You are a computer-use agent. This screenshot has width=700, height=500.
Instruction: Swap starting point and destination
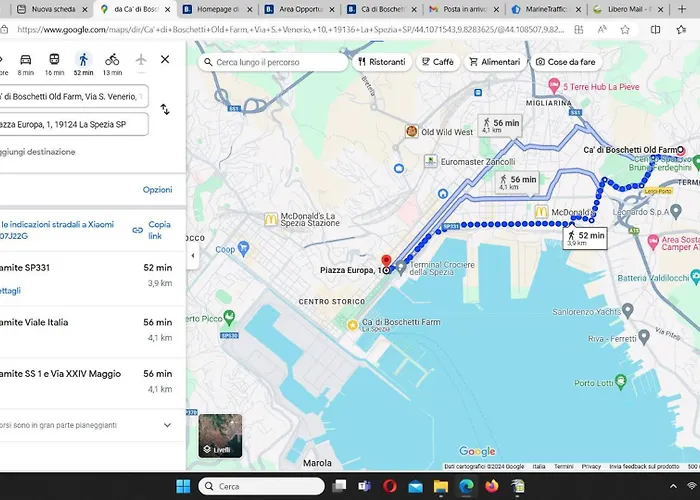click(x=165, y=109)
